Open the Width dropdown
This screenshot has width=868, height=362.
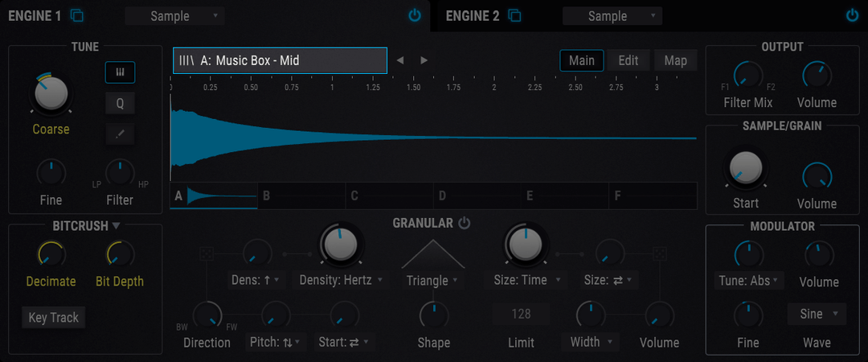click(x=591, y=342)
